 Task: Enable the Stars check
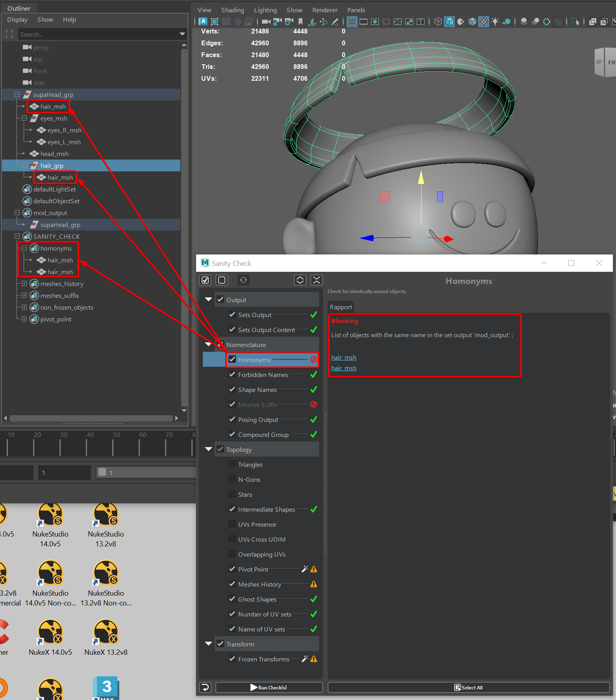click(x=232, y=494)
